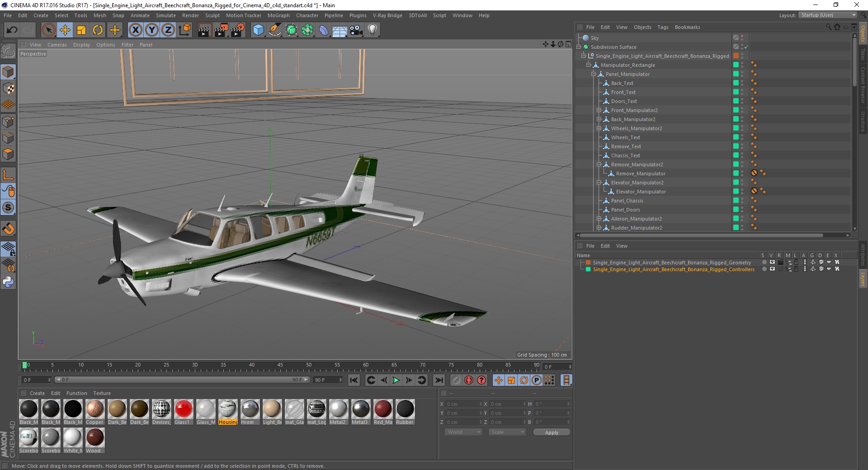Toggle Z axis lock
The height and width of the screenshot is (470, 868).
(x=168, y=30)
